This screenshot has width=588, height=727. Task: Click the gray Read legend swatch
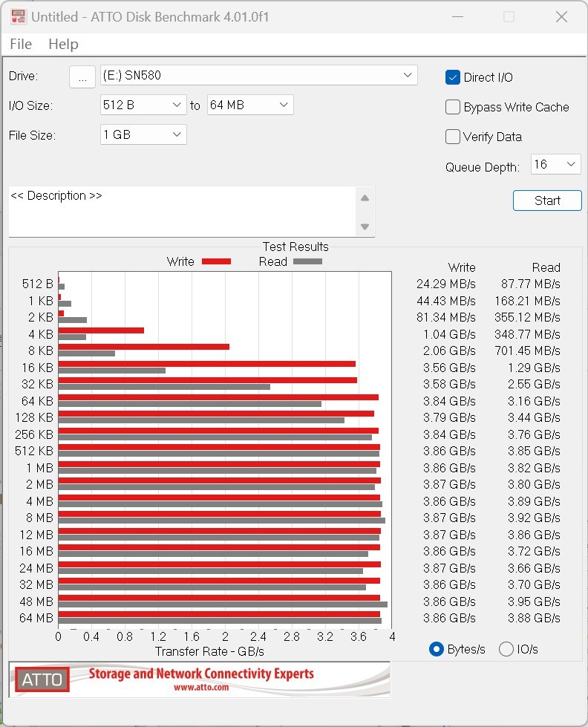tap(307, 261)
